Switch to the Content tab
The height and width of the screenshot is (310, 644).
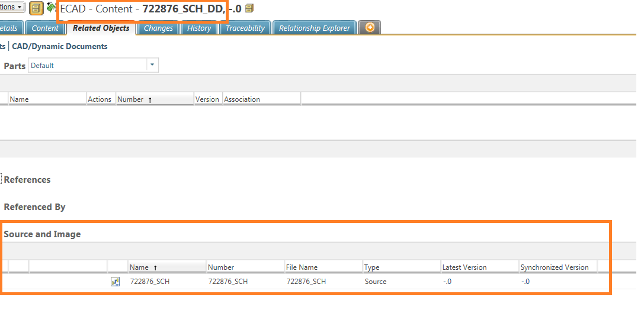[45, 28]
